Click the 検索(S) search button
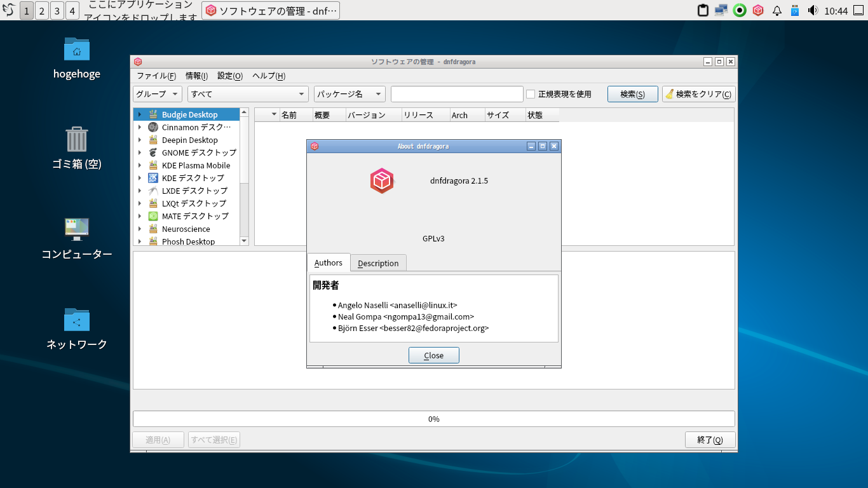 point(632,94)
